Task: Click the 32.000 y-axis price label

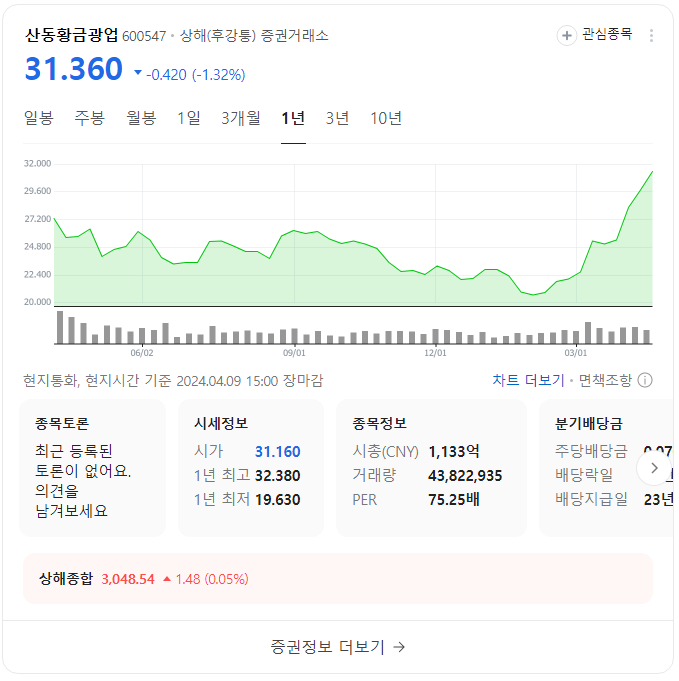Action: pos(37,164)
